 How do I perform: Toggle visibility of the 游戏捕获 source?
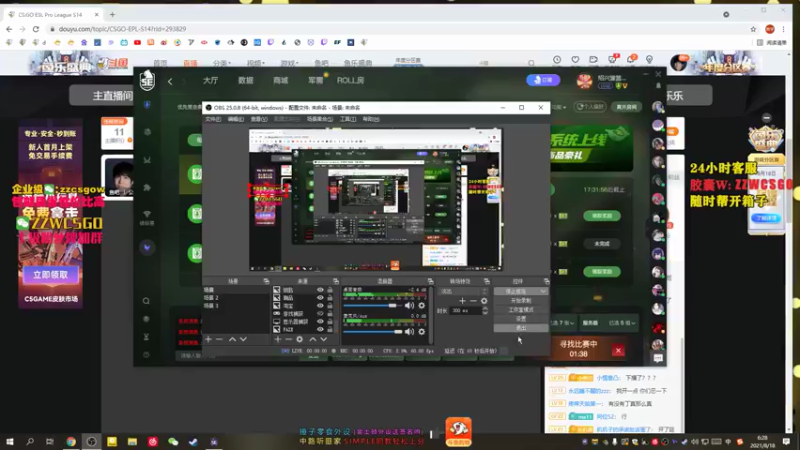[x=320, y=314]
